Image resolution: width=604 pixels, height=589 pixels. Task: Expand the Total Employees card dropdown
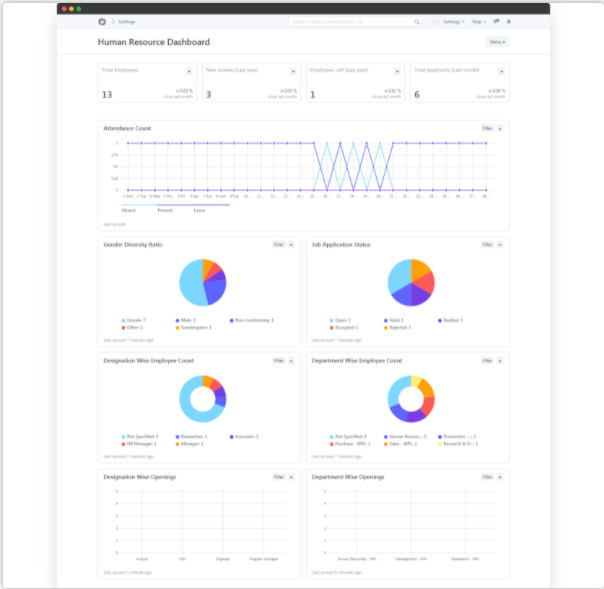(189, 71)
